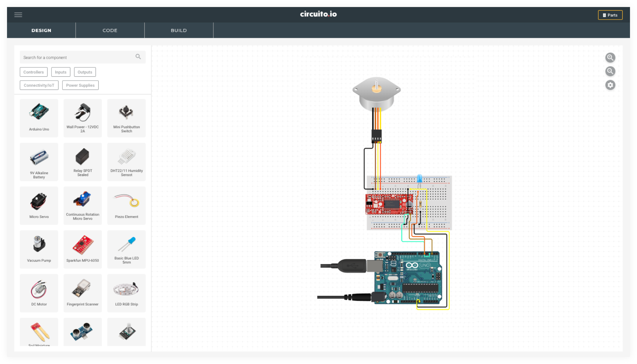
Task: Toggle the Outputs filter
Action: tap(85, 72)
